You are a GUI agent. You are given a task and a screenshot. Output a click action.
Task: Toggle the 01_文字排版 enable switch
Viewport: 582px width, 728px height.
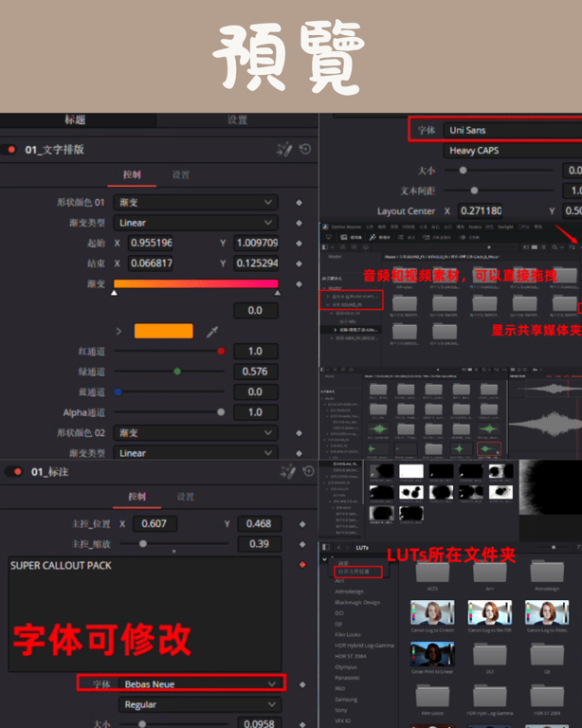coord(9,150)
